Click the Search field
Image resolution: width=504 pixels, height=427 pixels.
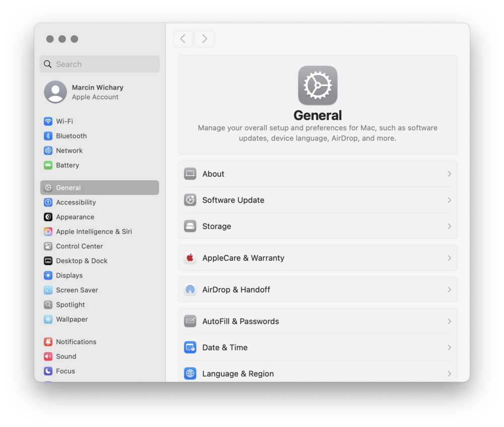[100, 64]
